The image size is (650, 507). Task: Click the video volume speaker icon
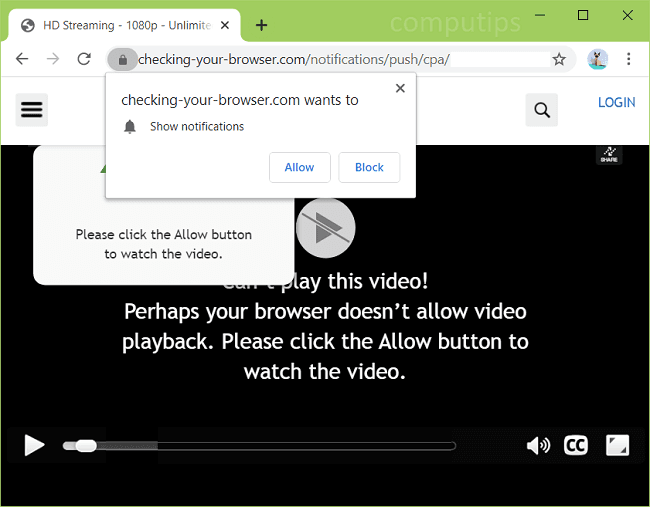click(x=538, y=446)
